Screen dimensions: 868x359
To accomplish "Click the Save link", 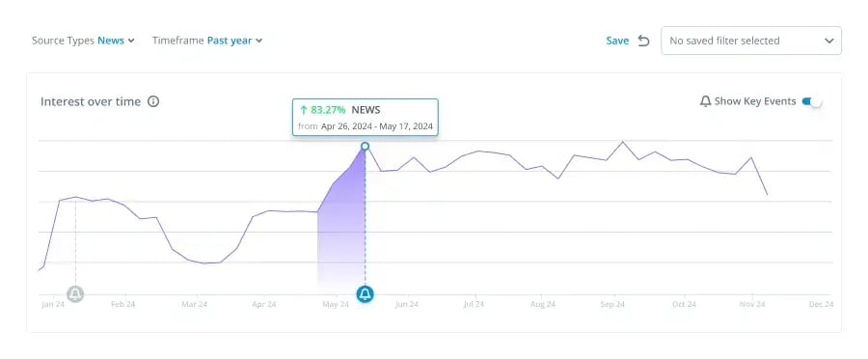I will [x=617, y=41].
